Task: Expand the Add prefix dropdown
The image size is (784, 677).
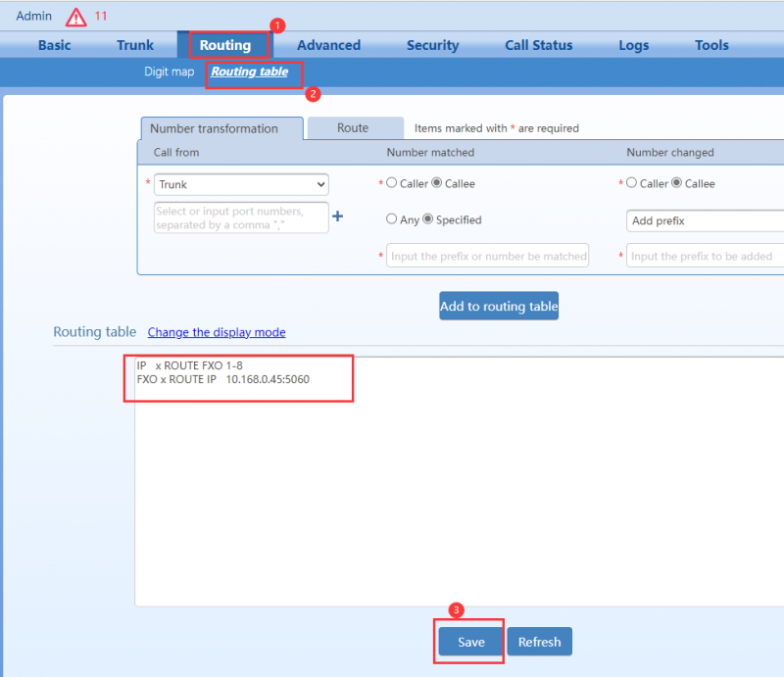Action: [704, 220]
